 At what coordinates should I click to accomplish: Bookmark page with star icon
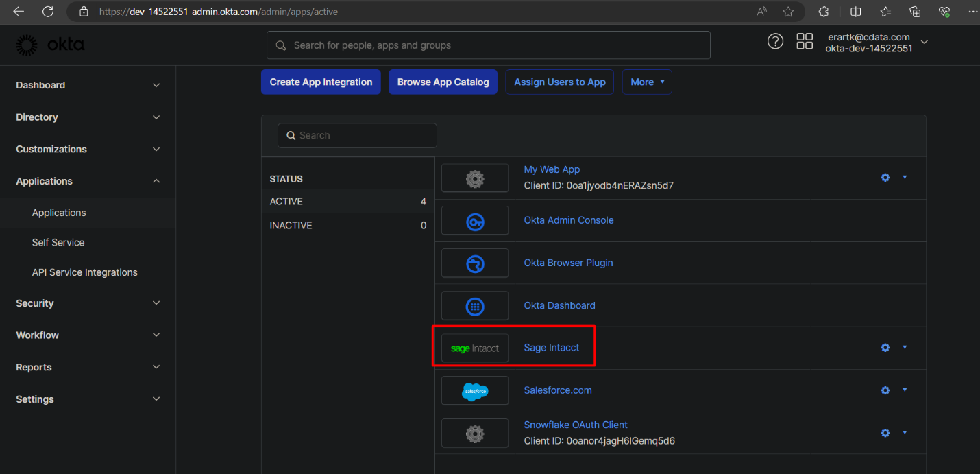click(x=788, y=12)
